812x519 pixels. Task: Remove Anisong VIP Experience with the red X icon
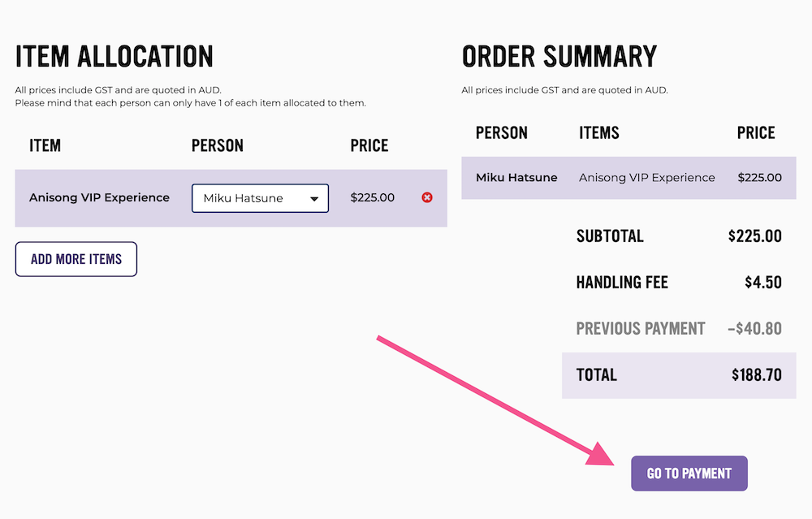coord(427,197)
